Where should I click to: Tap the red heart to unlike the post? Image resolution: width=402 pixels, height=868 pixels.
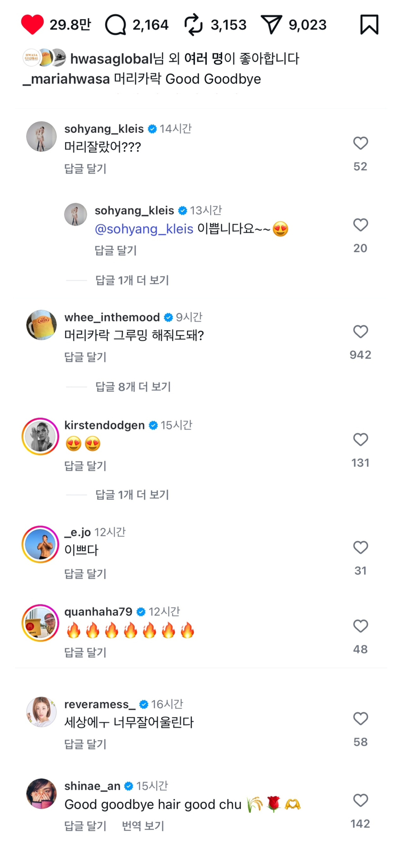click(32, 25)
